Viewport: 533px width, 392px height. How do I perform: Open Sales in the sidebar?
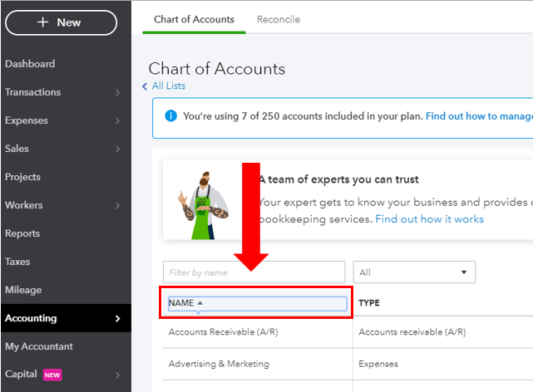click(17, 149)
